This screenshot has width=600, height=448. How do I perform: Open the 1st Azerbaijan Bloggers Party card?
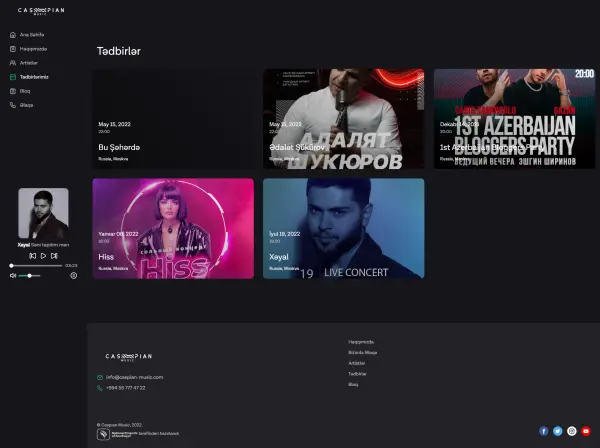(514, 119)
